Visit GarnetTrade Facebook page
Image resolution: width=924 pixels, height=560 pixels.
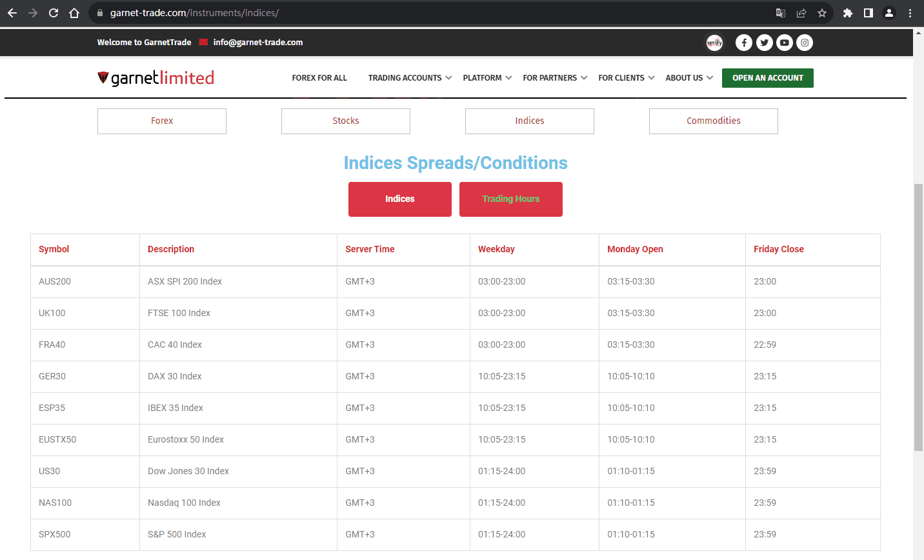click(744, 43)
